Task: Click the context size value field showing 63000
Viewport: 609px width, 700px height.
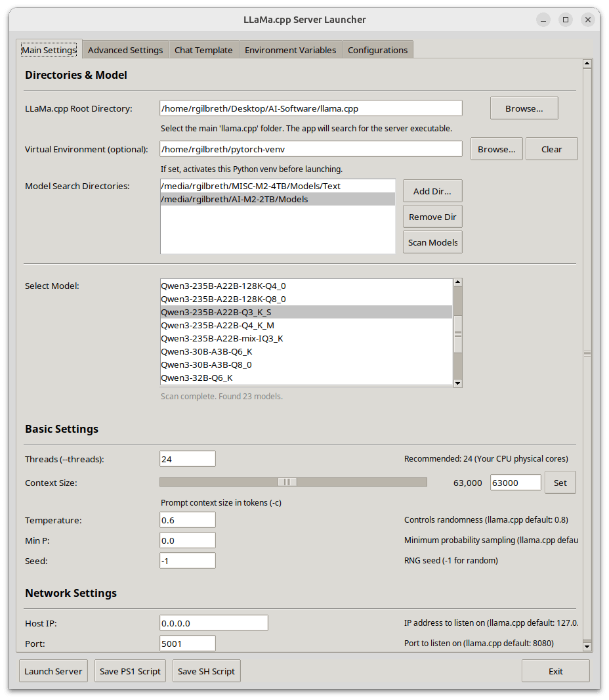Action: (x=516, y=483)
